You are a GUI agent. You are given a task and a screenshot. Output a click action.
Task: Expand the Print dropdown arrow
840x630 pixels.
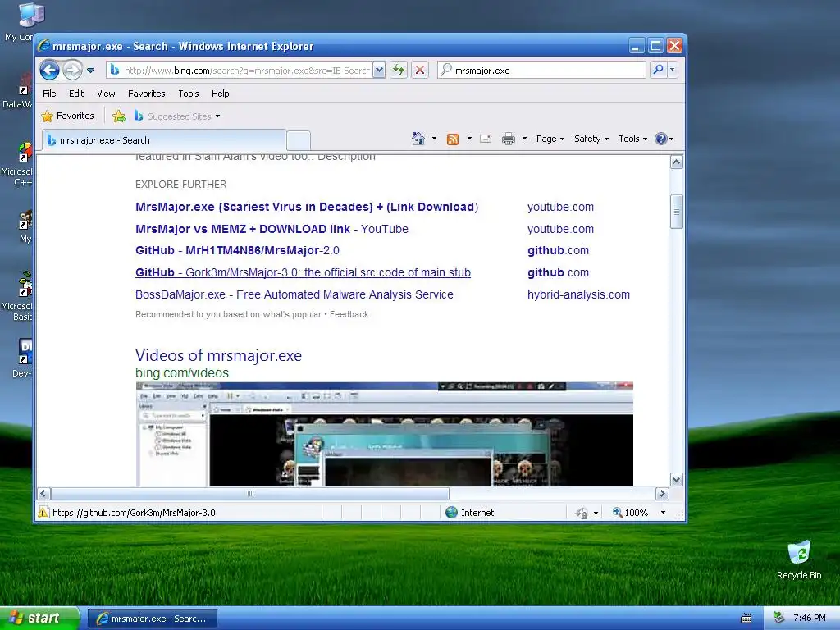pyautogui.click(x=524, y=139)
